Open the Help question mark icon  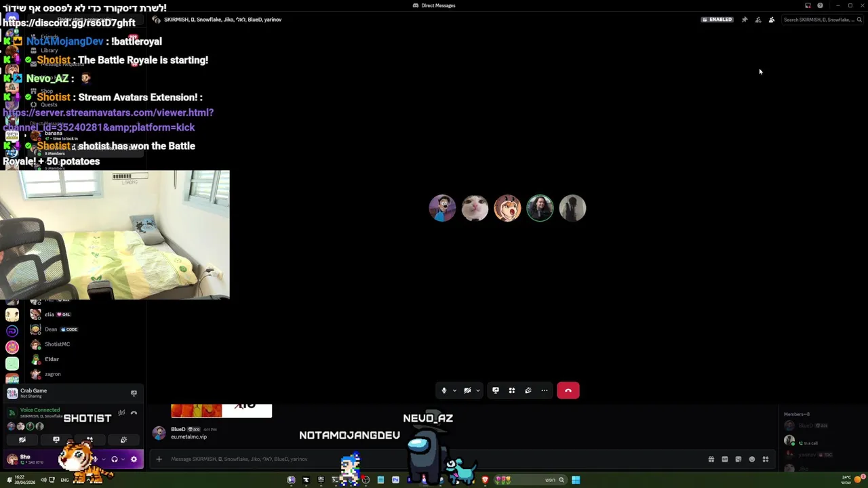820,5
